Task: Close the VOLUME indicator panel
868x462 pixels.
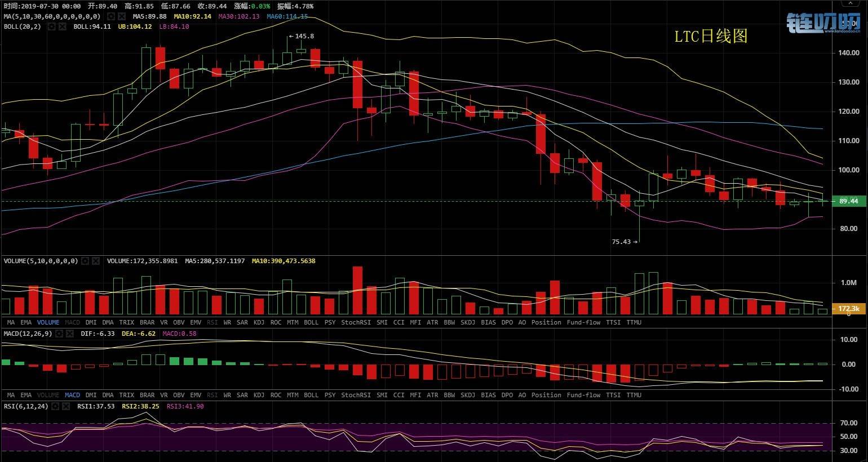Action: 96,261
